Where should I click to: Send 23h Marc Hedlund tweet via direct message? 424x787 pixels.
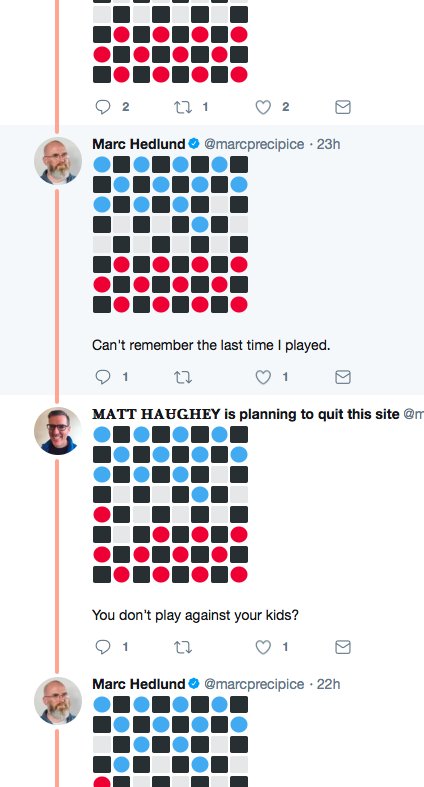point(343,377)
